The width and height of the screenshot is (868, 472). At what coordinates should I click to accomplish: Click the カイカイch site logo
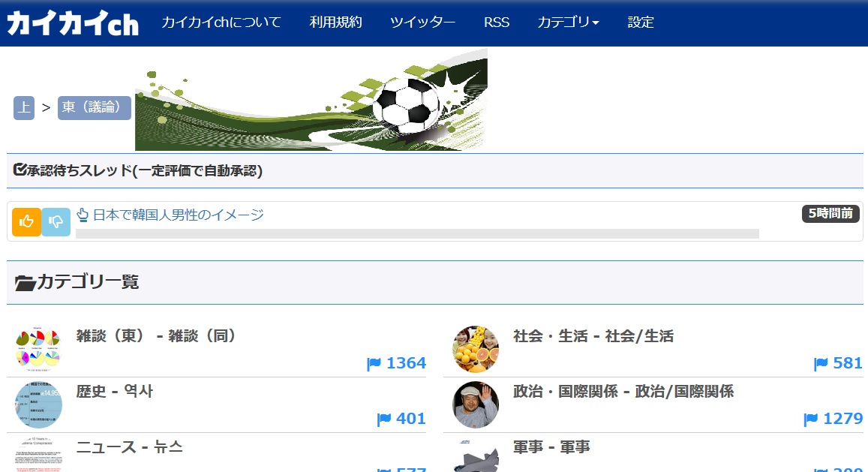pyautogui.click(x=73, y=23)
